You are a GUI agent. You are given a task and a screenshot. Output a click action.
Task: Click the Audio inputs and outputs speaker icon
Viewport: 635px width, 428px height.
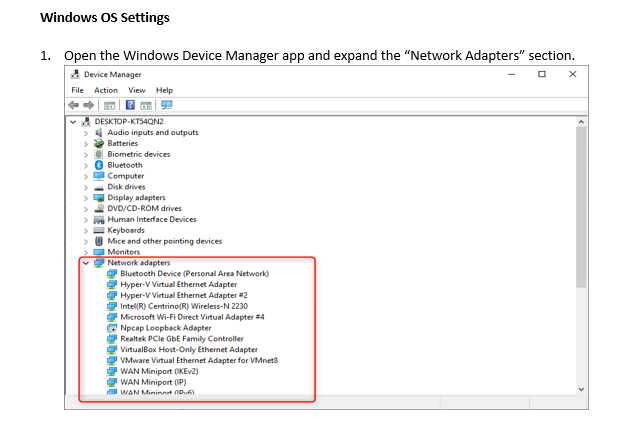98,132
